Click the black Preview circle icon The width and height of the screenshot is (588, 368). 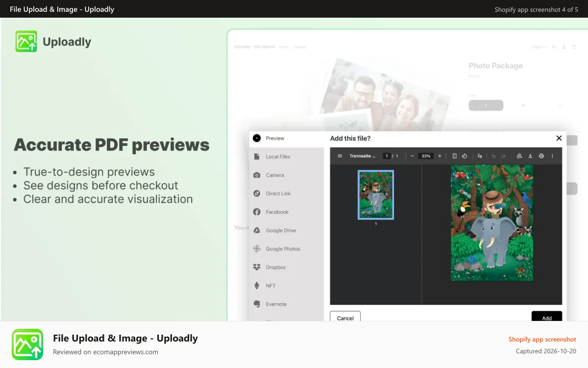[x=257, y=138]
